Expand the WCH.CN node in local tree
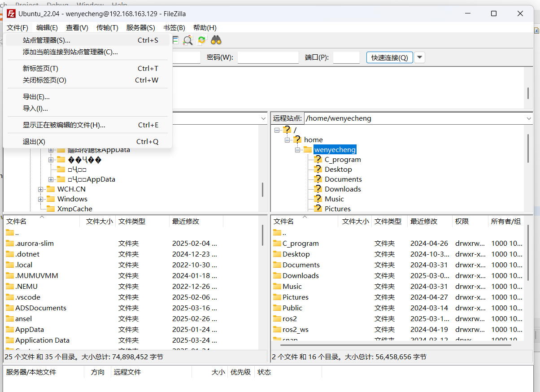 point(41,189)
